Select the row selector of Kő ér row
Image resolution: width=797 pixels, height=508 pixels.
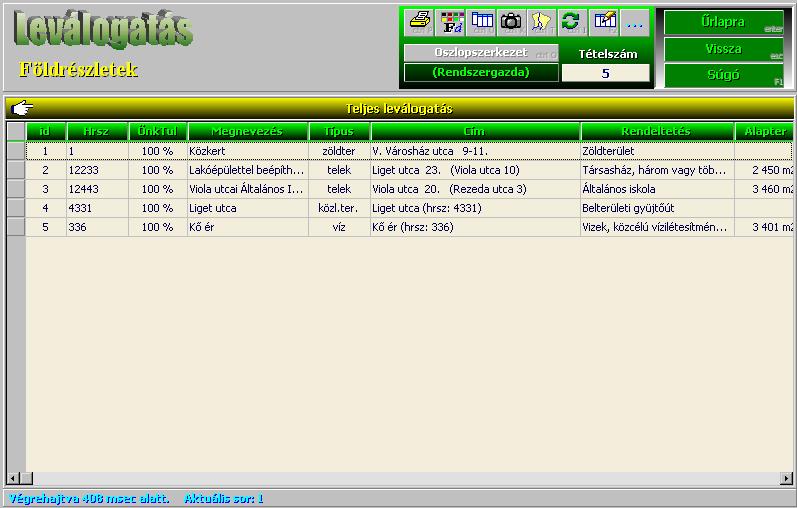[15, 227]
